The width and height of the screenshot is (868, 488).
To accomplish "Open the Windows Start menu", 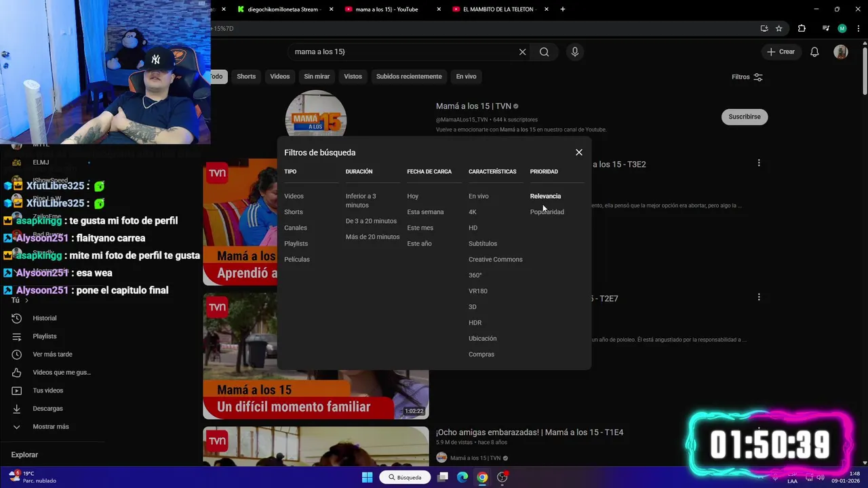I will point(367,477).
